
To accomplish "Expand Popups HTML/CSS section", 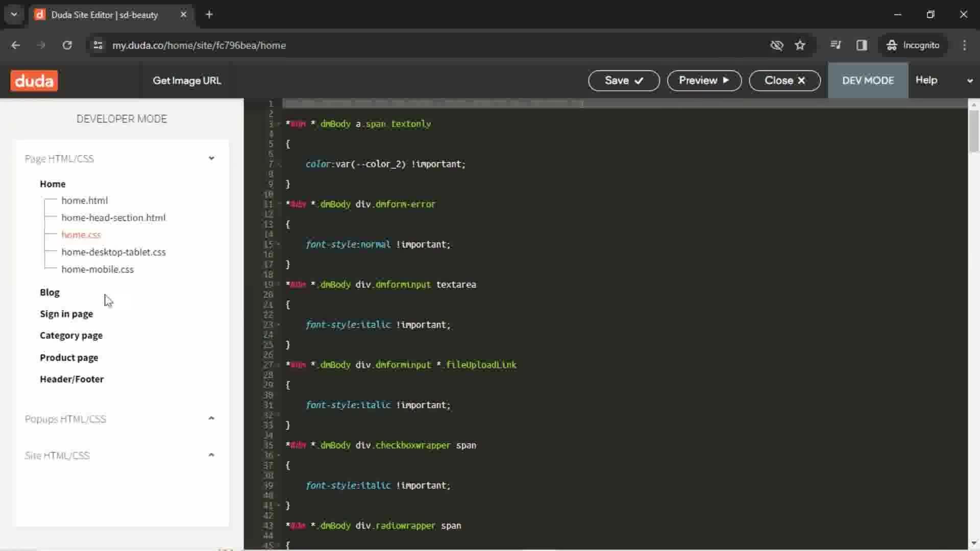I will 211,419.
